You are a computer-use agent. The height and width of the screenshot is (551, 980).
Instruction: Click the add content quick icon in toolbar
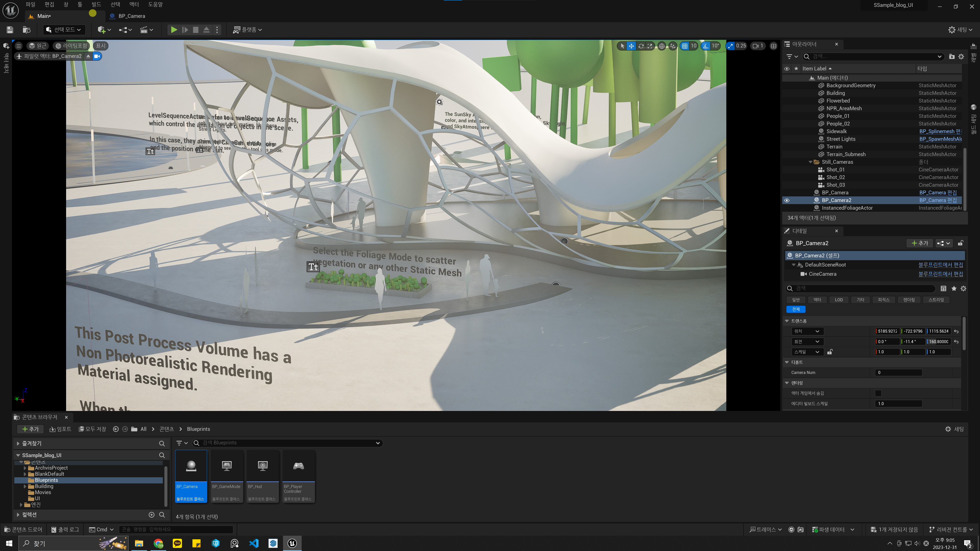[x=102, y=30]
